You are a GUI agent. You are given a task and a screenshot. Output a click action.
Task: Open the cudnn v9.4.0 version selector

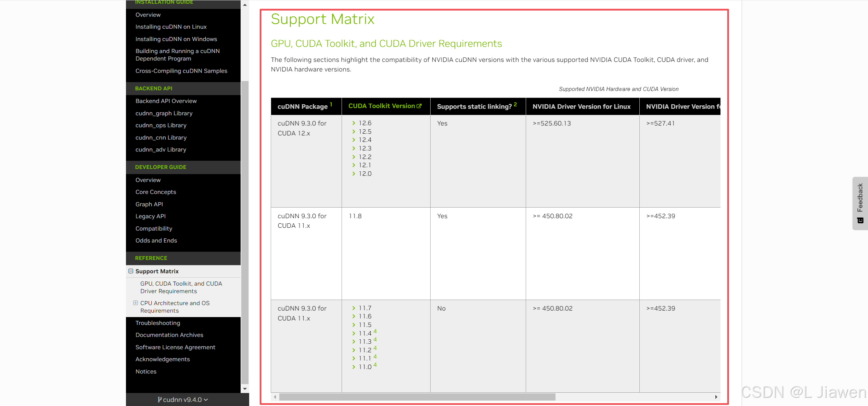point(183,400)
